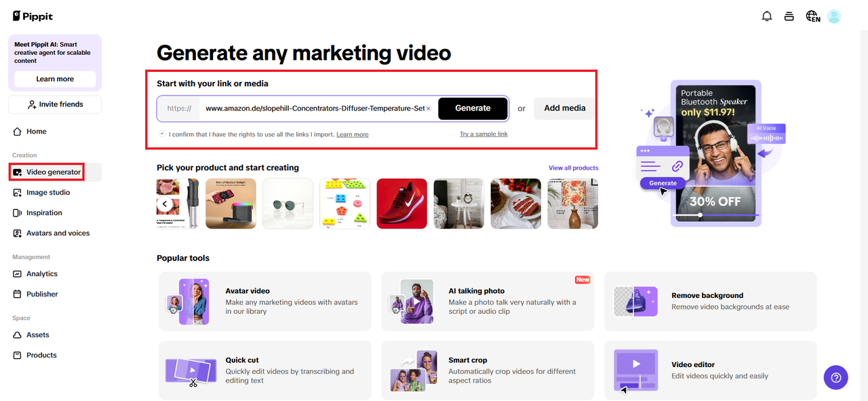Go to Inspiration section
This screenshot has height=401, width=868.
[55, 213]
